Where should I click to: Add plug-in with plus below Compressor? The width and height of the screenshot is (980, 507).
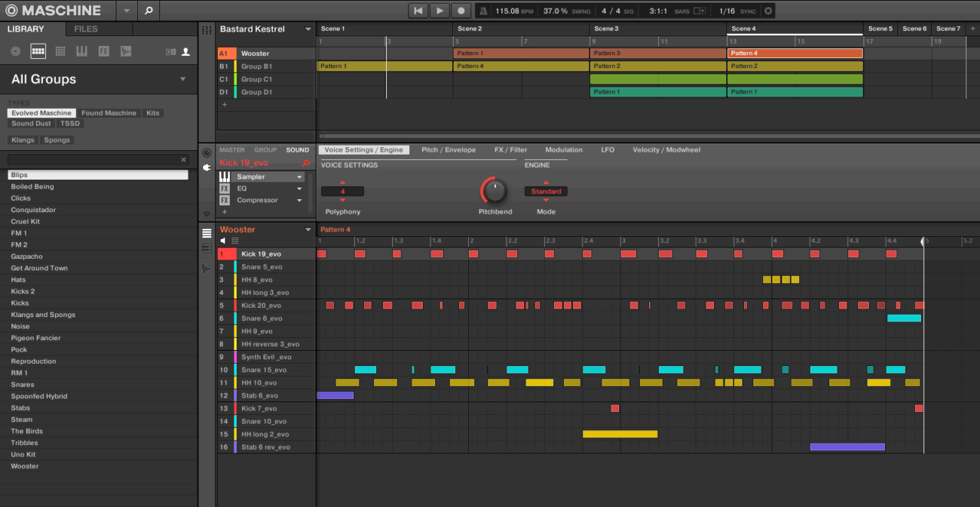[224, 212]
